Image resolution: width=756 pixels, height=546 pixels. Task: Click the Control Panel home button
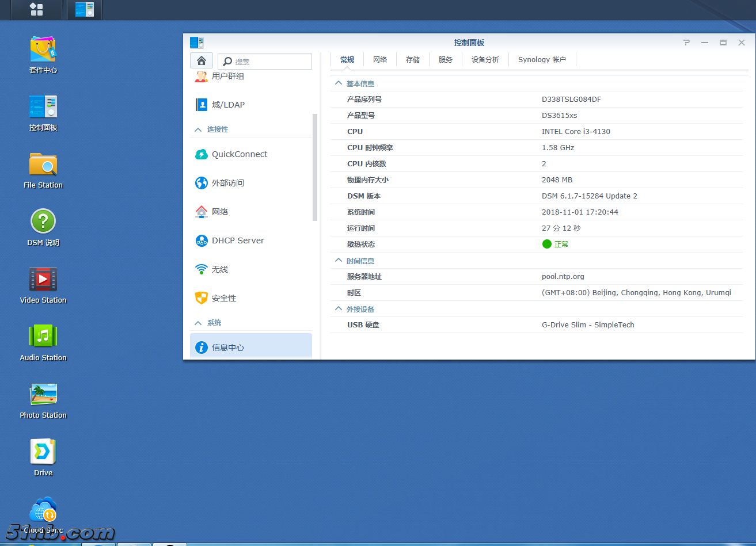tap(201, 60)
